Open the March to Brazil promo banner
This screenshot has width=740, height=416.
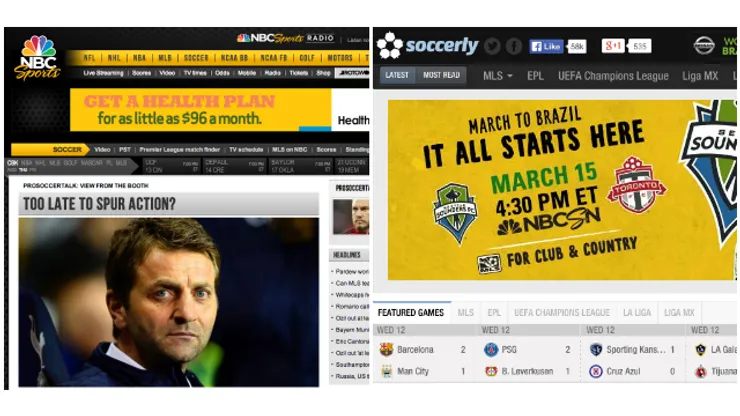point(562,190)
